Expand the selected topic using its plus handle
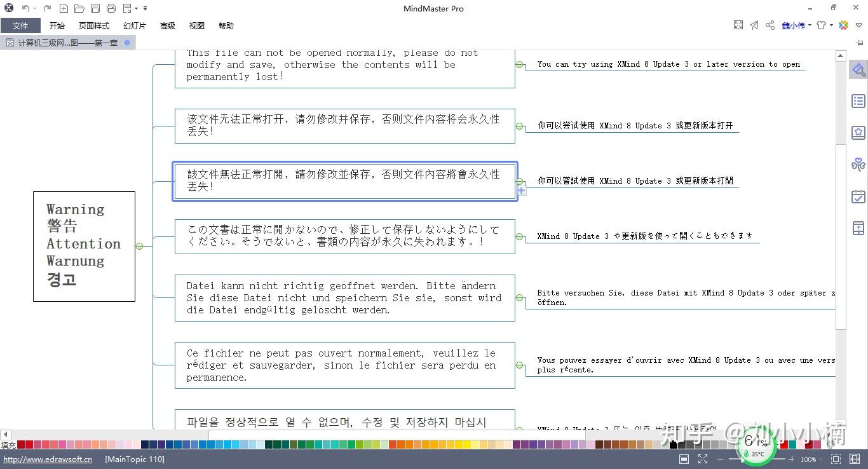This screenshot has height=469, width=868. pyautogui.click(x=520, y=190)
